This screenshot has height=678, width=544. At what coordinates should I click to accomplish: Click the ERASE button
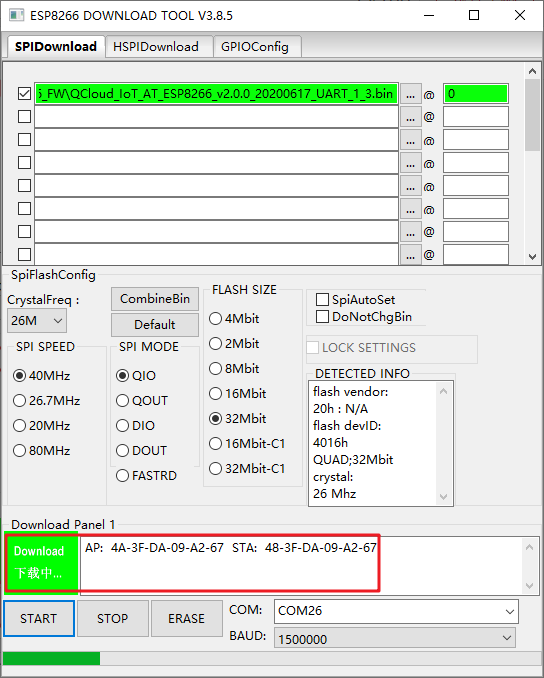click(186, 618)
